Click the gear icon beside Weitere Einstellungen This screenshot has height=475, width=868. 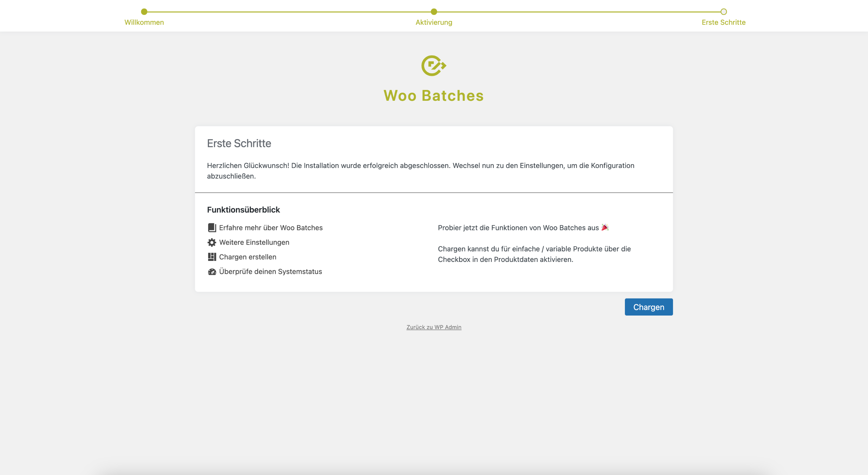pos(212,242)
